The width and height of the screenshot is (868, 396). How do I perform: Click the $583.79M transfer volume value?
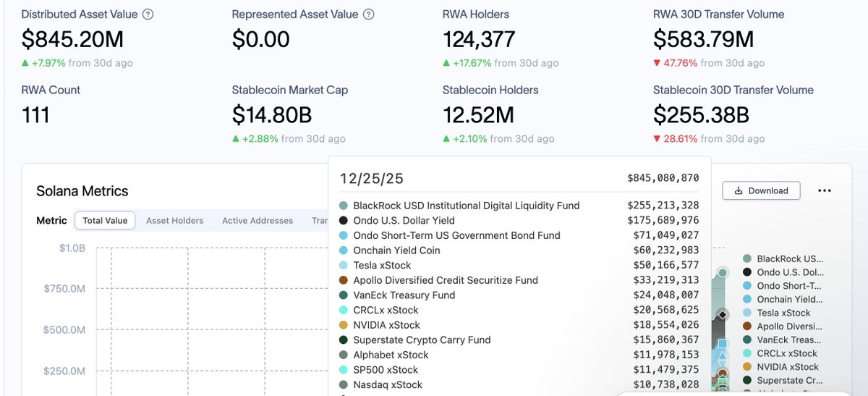(x=704, y=38)
